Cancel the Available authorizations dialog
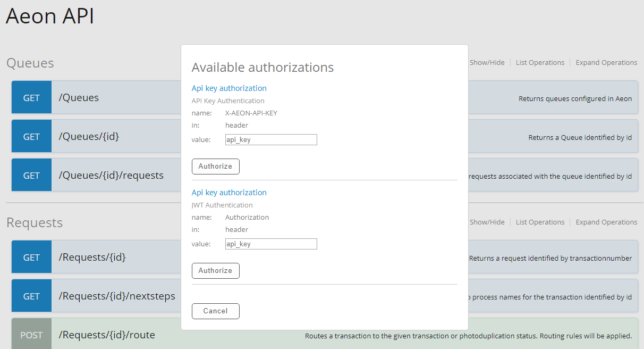644x349 pixels. (x=215, y=311)
